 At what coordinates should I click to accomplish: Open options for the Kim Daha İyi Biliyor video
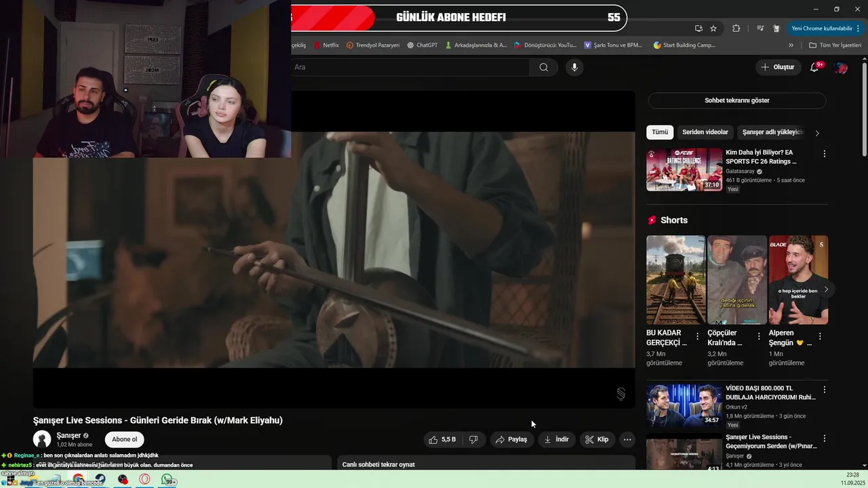(x=825, y=154)
